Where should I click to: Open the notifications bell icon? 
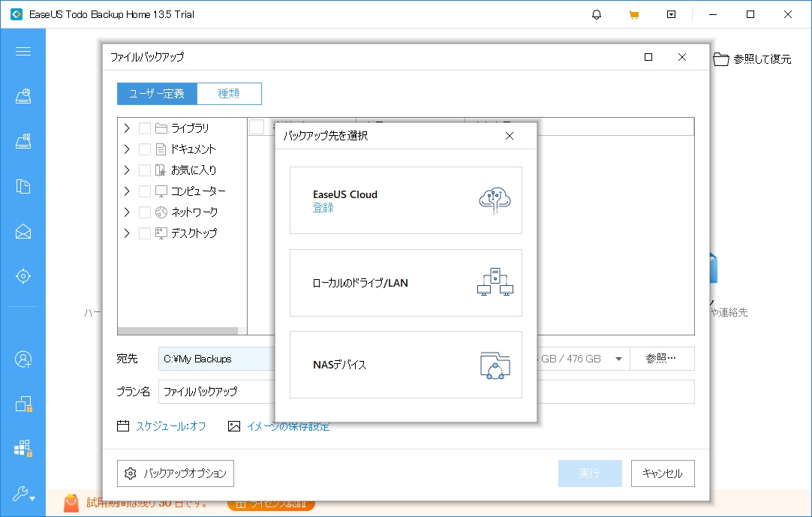[597, 14]
